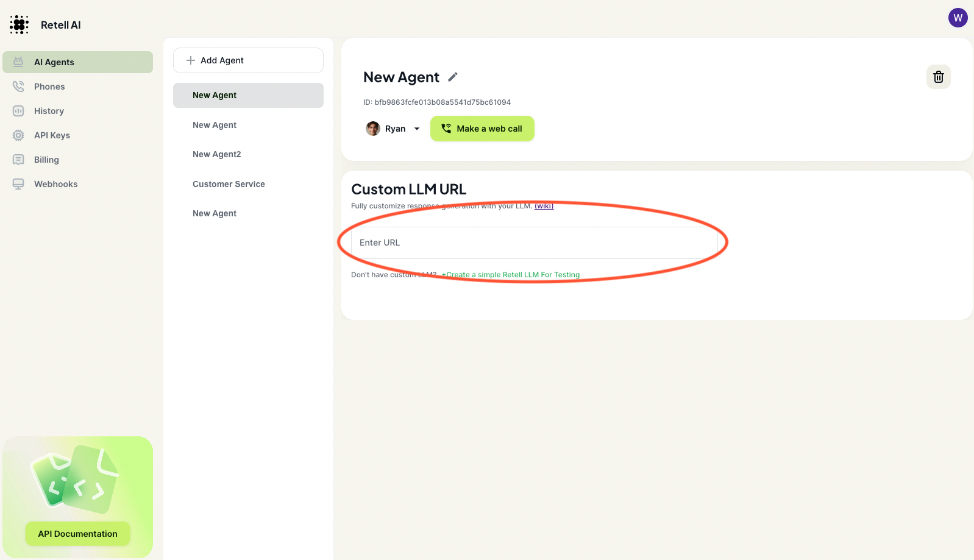974x560 pixels.
Task: Go to the Billing section
Action: click(x=77, y=160)
